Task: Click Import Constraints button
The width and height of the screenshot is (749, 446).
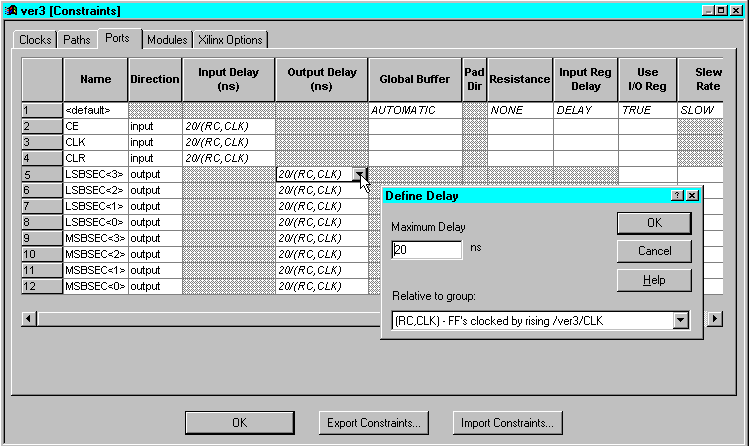Action: [x=507, y=423]
